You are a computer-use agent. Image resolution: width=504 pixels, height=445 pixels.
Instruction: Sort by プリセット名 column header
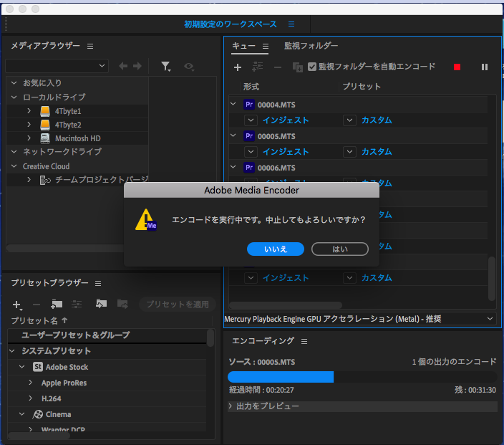39,321
